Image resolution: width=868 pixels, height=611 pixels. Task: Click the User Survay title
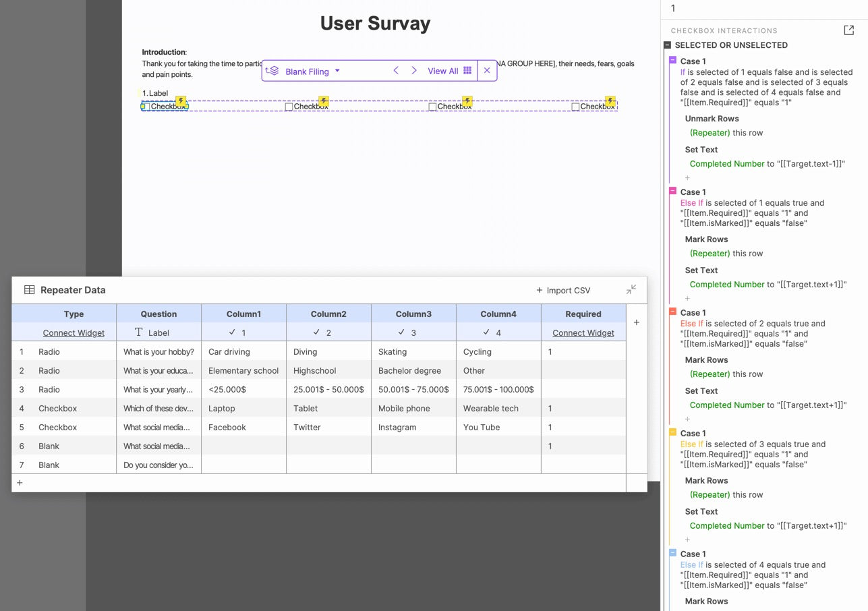375,23
